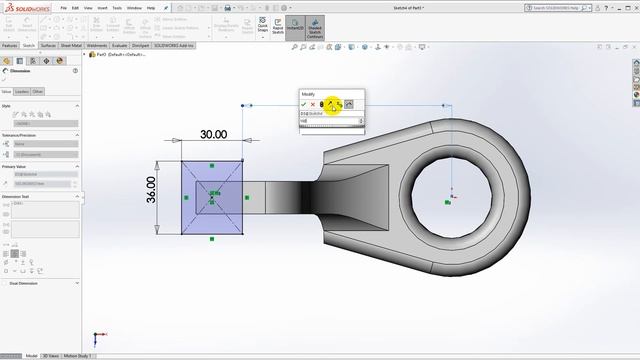Toggle Shaded Sketch Contours
This screenshot has height=360, width=640.
[x=315, y=28]
